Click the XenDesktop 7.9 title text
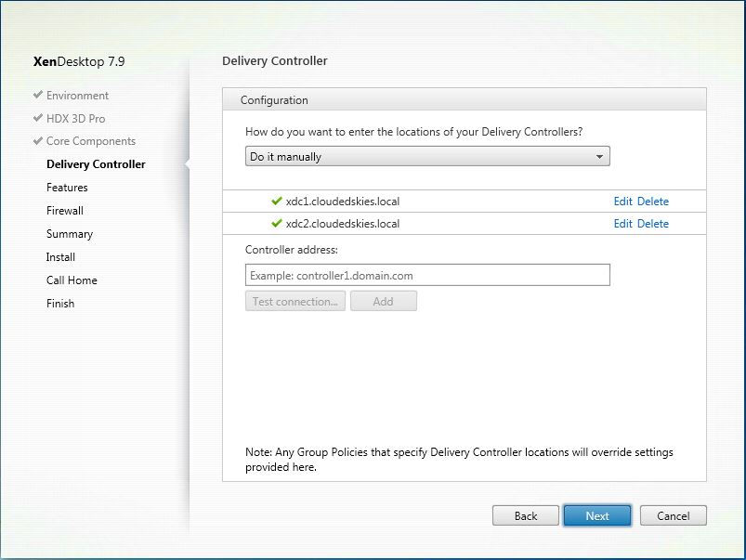746x560 pixels. pos(79,61)
